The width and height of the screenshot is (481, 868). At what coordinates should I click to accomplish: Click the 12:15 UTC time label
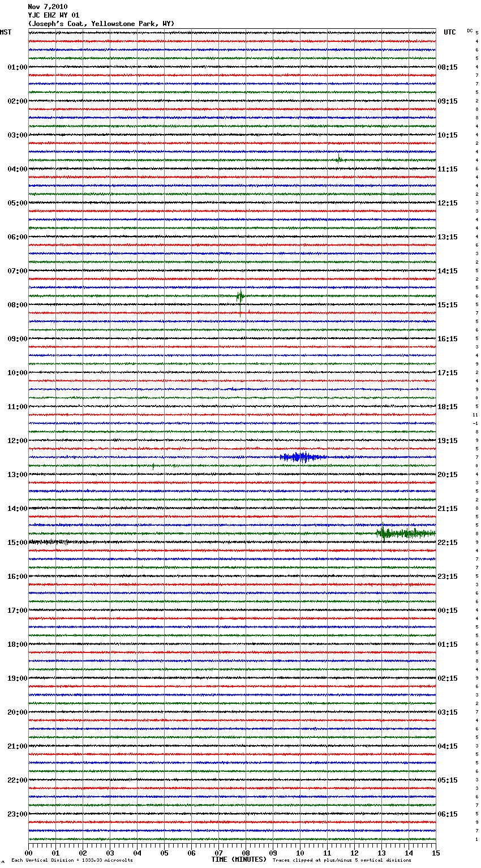(x=448, y=203)
